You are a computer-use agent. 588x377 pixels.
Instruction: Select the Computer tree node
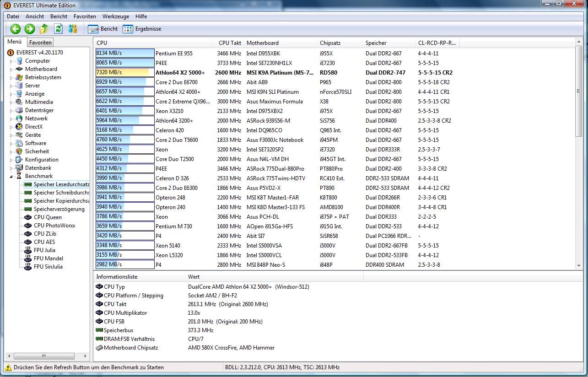coord(38,61)
